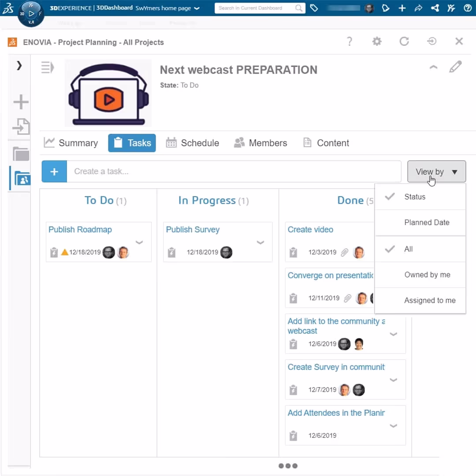
Task: Switch to the Content tab
Action: [x=326, y=143]
